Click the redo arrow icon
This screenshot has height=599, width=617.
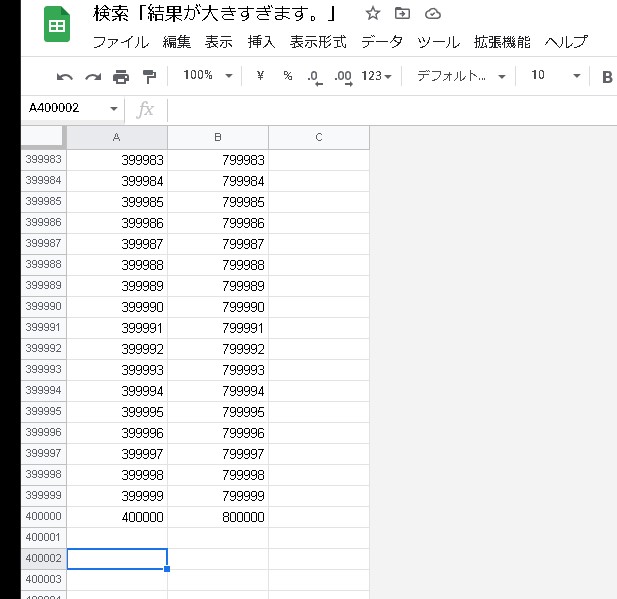(93, 76)
